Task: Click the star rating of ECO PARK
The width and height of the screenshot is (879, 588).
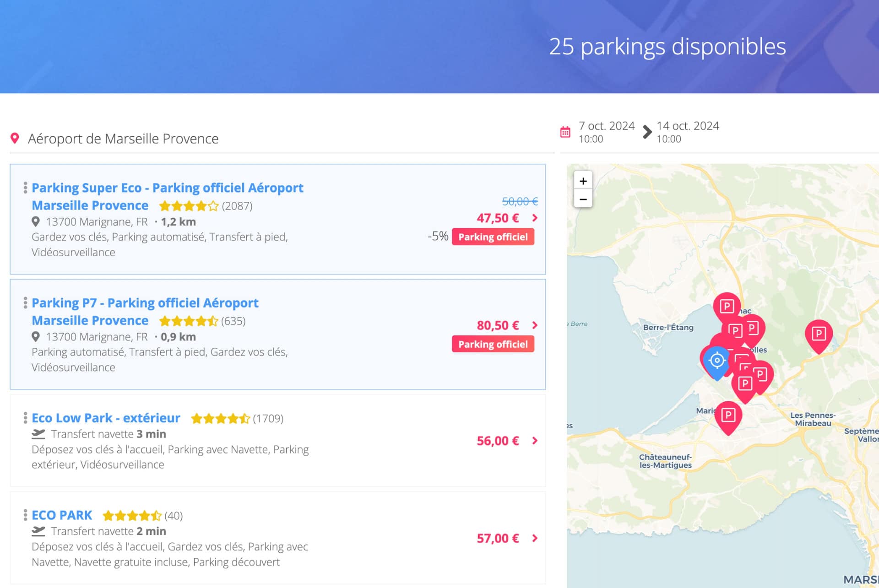Action: click(132, 516)
